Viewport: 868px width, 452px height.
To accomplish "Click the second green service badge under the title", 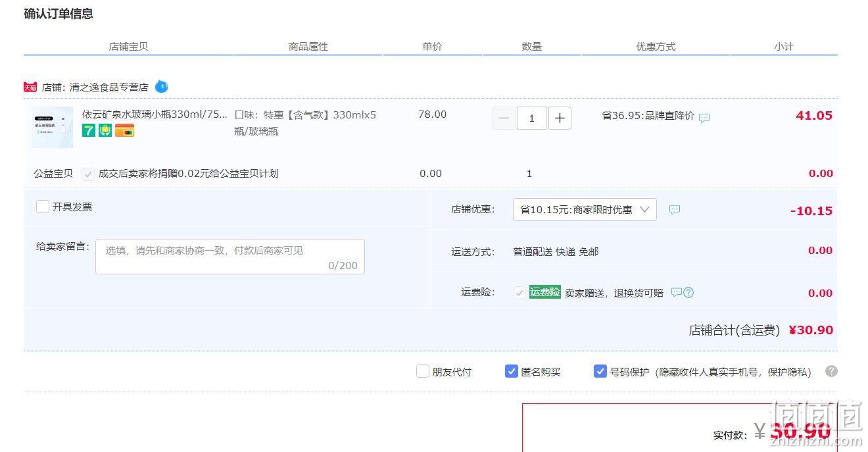I will click(105, 130).
